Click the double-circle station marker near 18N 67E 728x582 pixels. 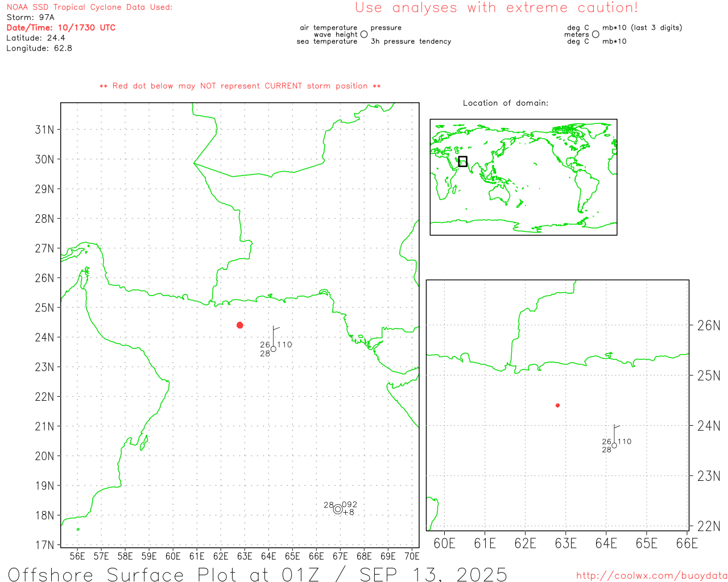click(x=338, y=509)
